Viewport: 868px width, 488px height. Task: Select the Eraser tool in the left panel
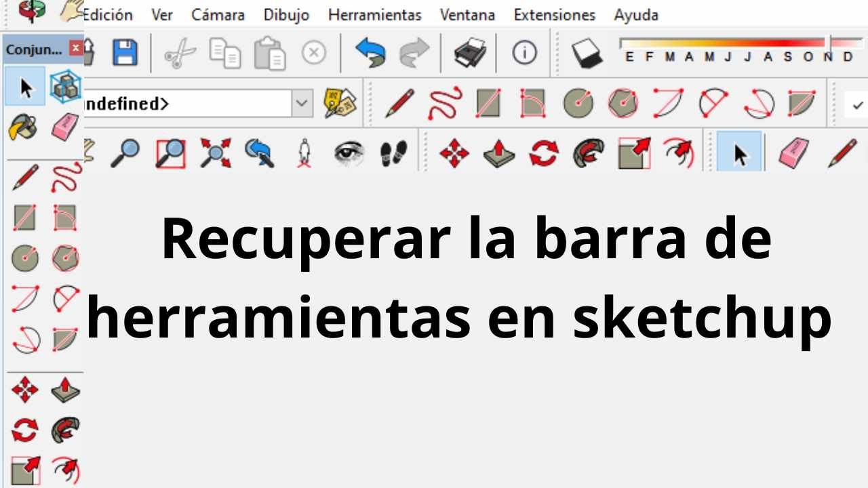[x=65, y=127]
